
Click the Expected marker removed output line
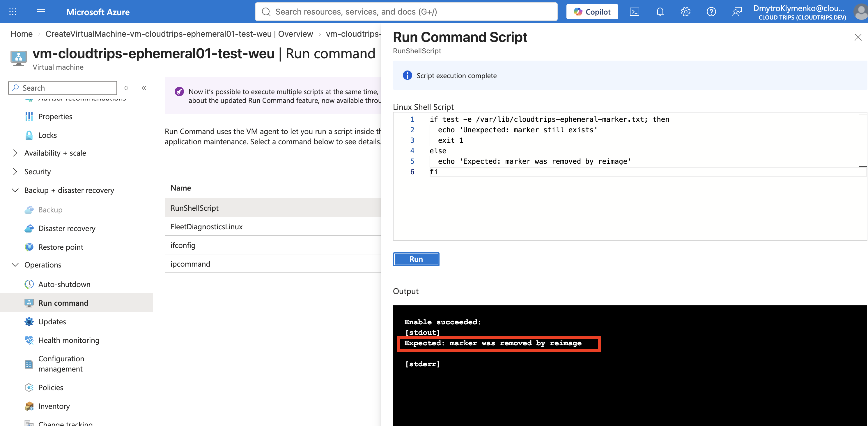pyautogui.click(x=493, y=343)
